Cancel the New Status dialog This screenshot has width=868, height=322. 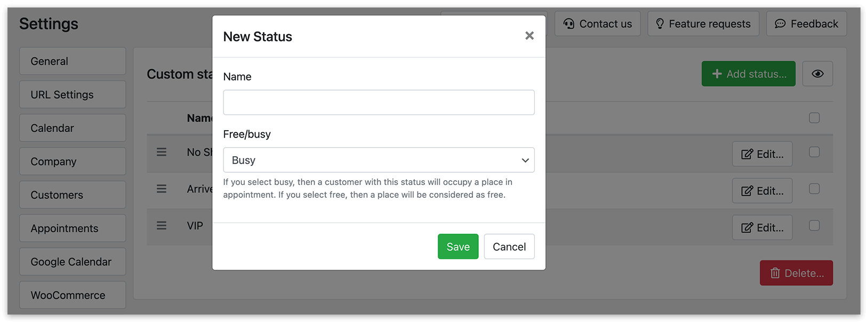(x=509, y=246)
